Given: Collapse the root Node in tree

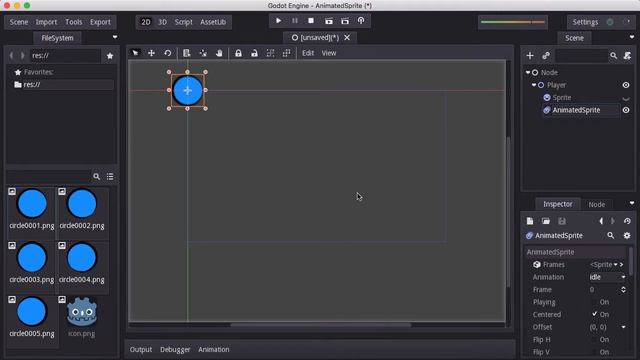Looking at the screenshot, I should point(528,72).
